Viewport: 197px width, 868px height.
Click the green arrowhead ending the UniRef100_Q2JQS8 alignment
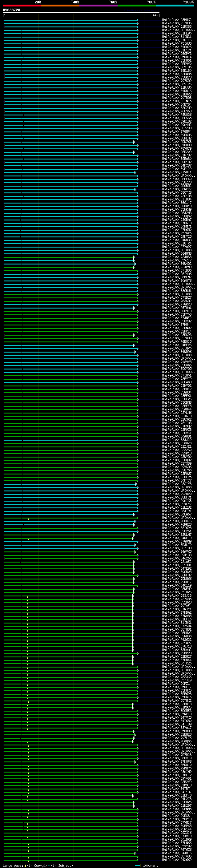point(134,257)
